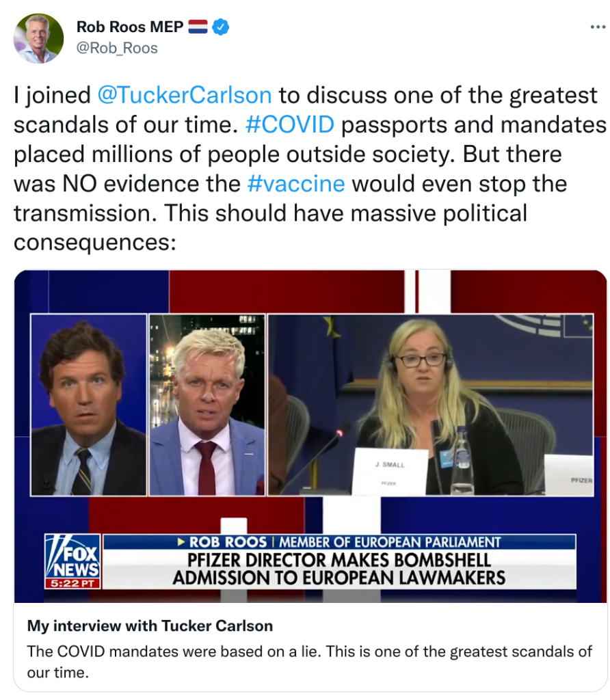The height and width of the screenshot is (700, 610).
Task: Click the blue verified checkmark badge
Action: click(x=221, y=27)
